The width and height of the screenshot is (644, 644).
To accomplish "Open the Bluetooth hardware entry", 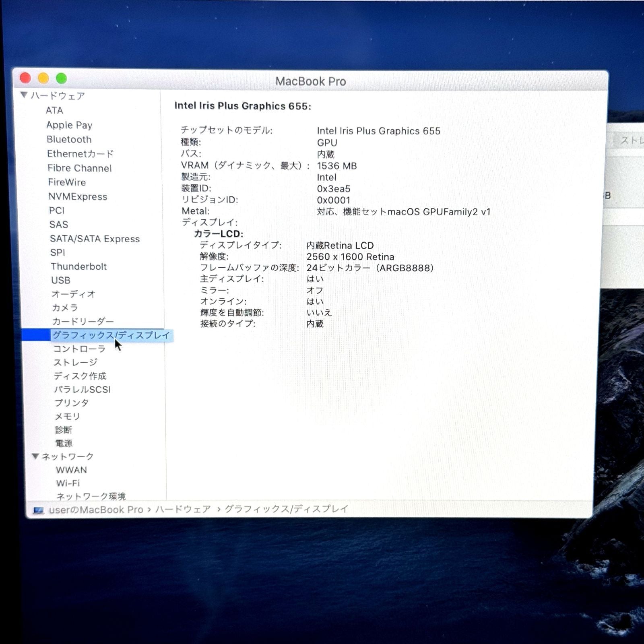I will [69, 139].
